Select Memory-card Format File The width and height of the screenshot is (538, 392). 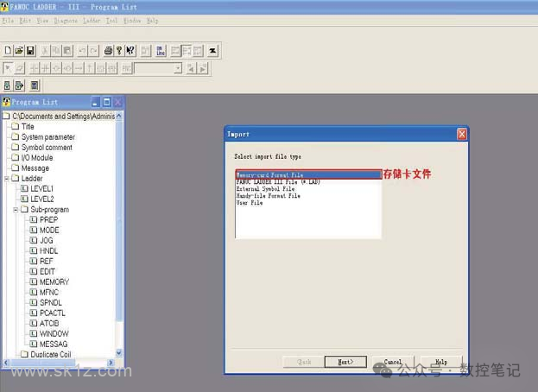pos(308,175)
